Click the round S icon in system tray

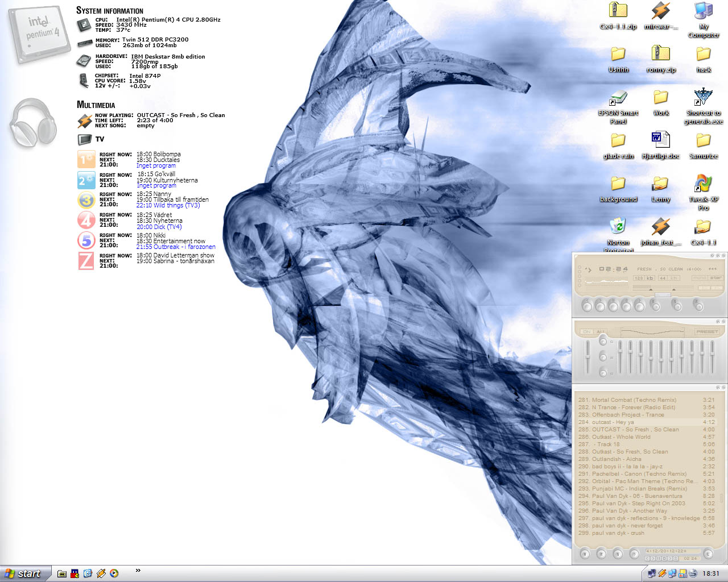(x=693, y=573)
